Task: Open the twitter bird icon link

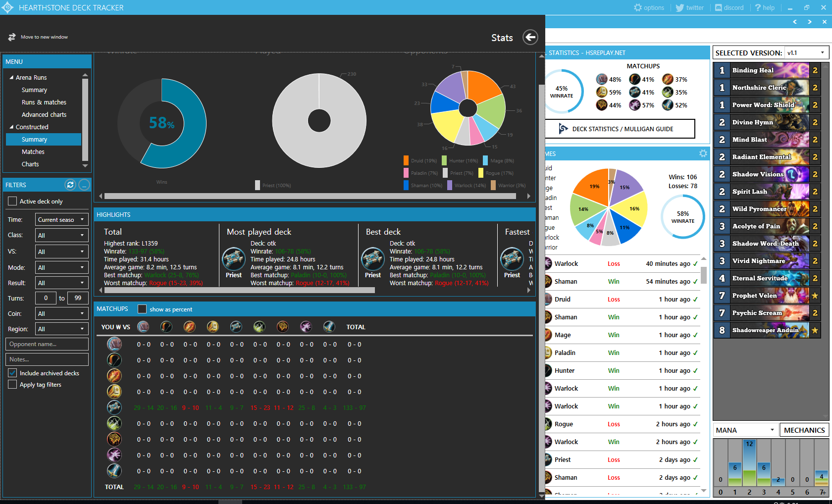Action: pyautogui.click(x=679, y=7)
